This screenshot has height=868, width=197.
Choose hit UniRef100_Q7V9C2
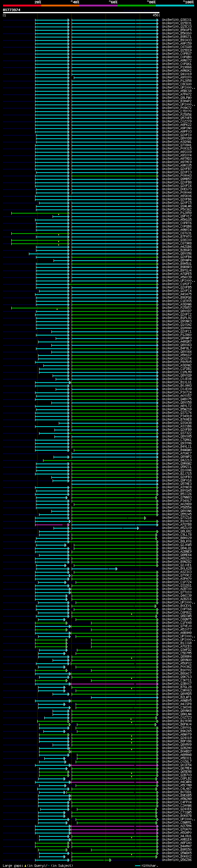[x=176, y=575]
